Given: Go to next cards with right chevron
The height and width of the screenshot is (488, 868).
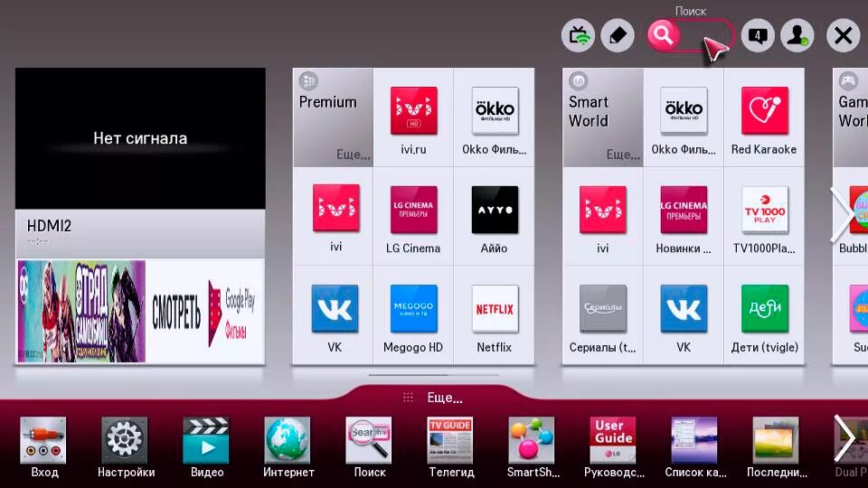Looking at the screenshot, I should click(842, 215).
